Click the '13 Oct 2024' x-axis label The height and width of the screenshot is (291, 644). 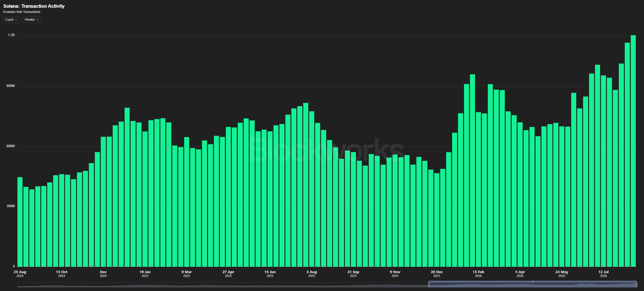[61, 273]
